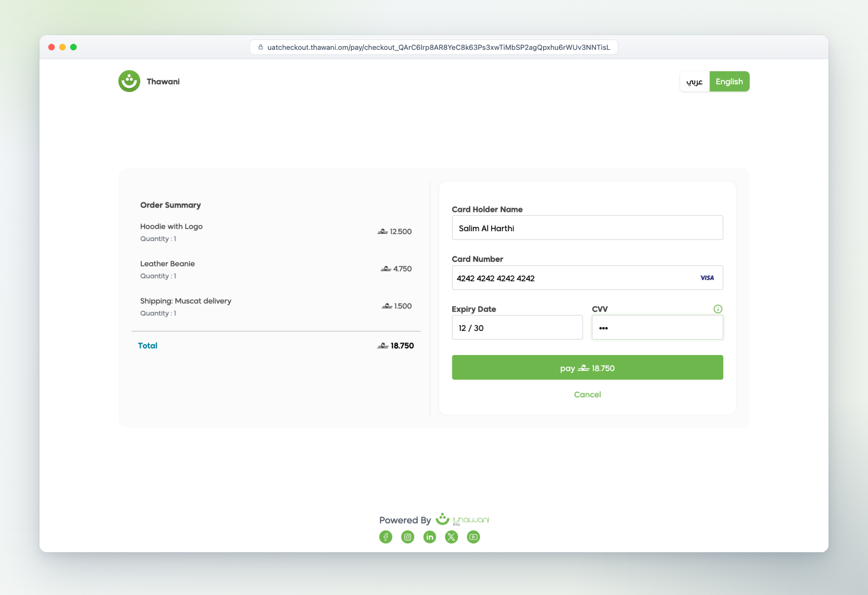This screenshot has height=595, width=868.
Task: Click the Quantity text under Hoodie with Logo
Action: coord(158,239)
